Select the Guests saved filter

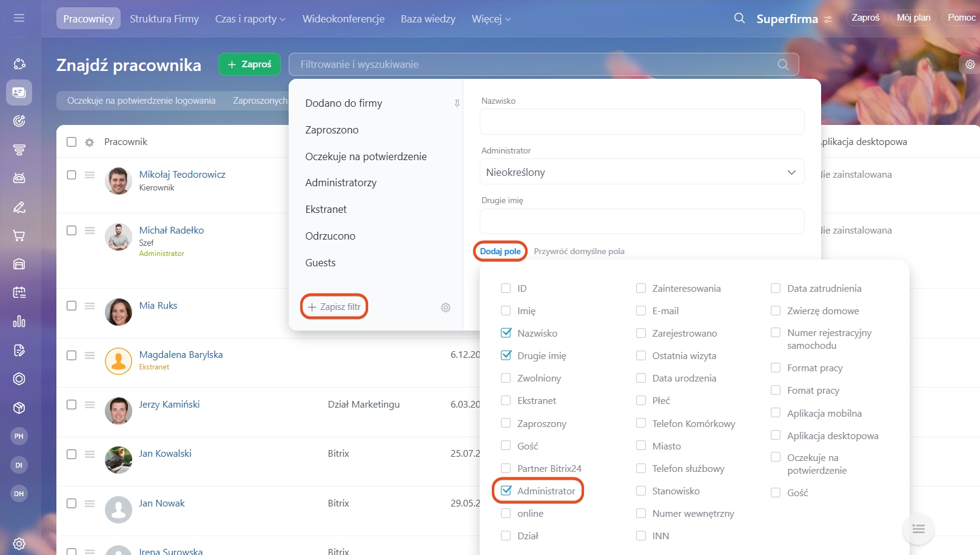pyautogui.click(x=320, y=263)
